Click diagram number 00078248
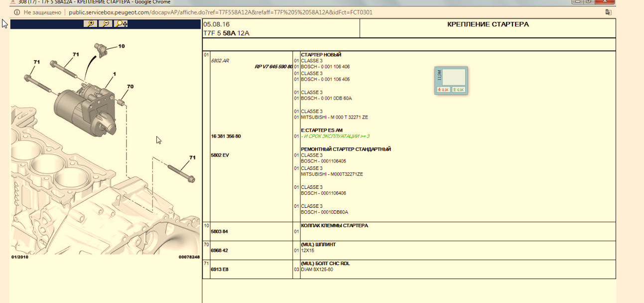644x303 pixels. 189,257
